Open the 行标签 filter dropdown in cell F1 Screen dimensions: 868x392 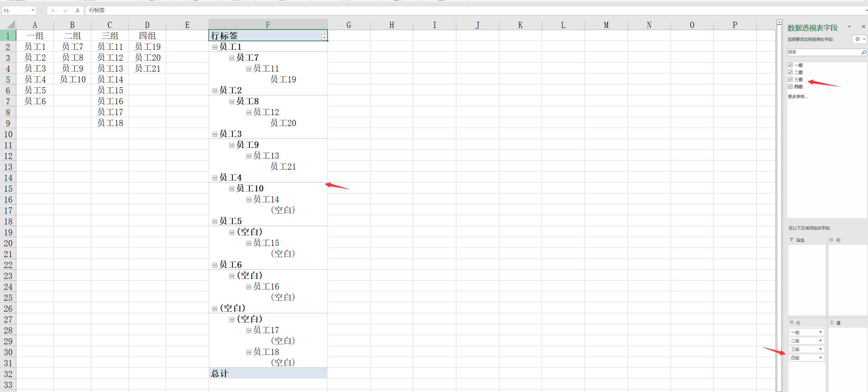point(324,37)
